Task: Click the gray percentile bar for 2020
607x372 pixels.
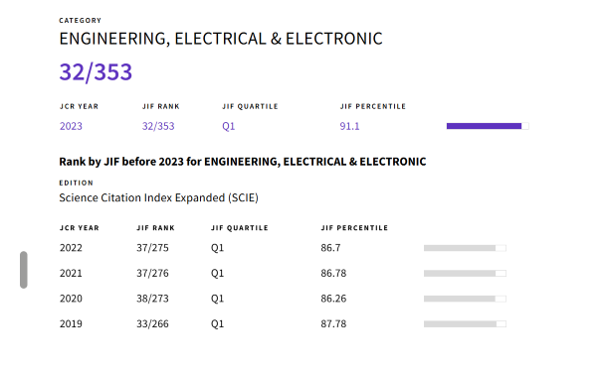Action: (x=465, y=298)
